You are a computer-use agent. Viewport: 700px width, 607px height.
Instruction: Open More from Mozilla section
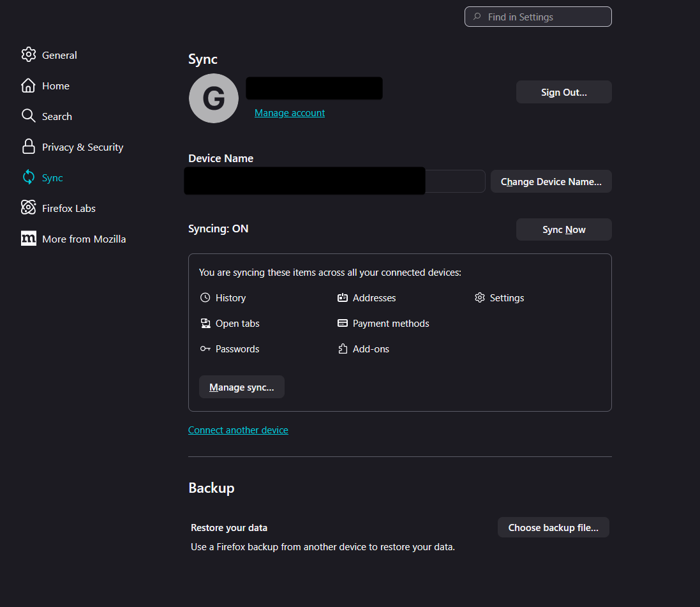coord(84,239)
